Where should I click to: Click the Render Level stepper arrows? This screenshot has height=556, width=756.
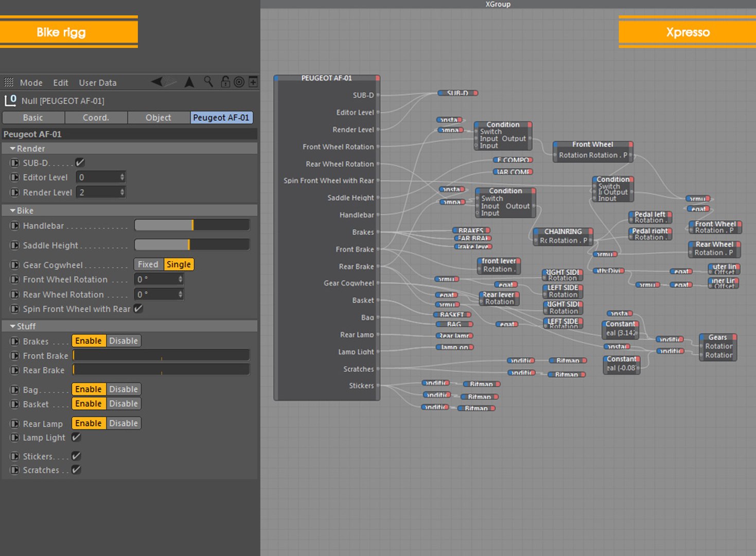point(122,192)
